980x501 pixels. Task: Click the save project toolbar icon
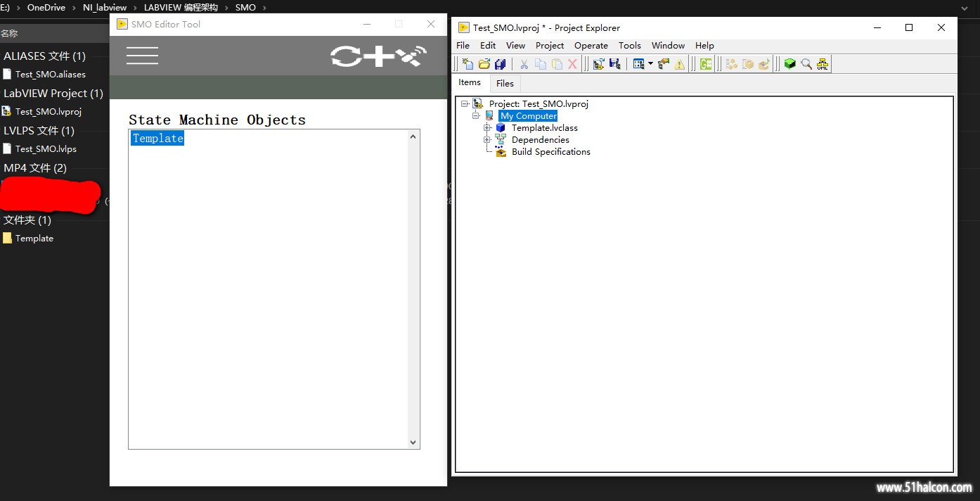[x=615, y=64]
